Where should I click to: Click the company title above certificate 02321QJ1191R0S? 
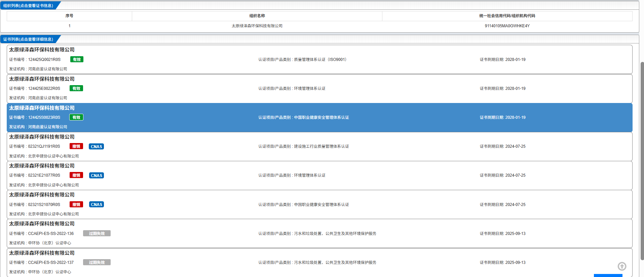click(42, 137)
